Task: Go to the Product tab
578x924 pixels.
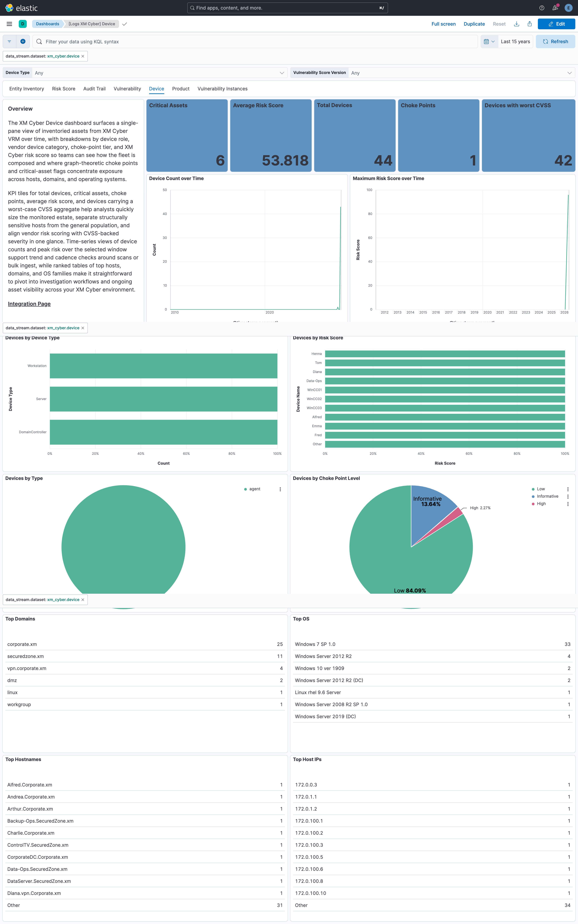Action: tap(181, 89)
